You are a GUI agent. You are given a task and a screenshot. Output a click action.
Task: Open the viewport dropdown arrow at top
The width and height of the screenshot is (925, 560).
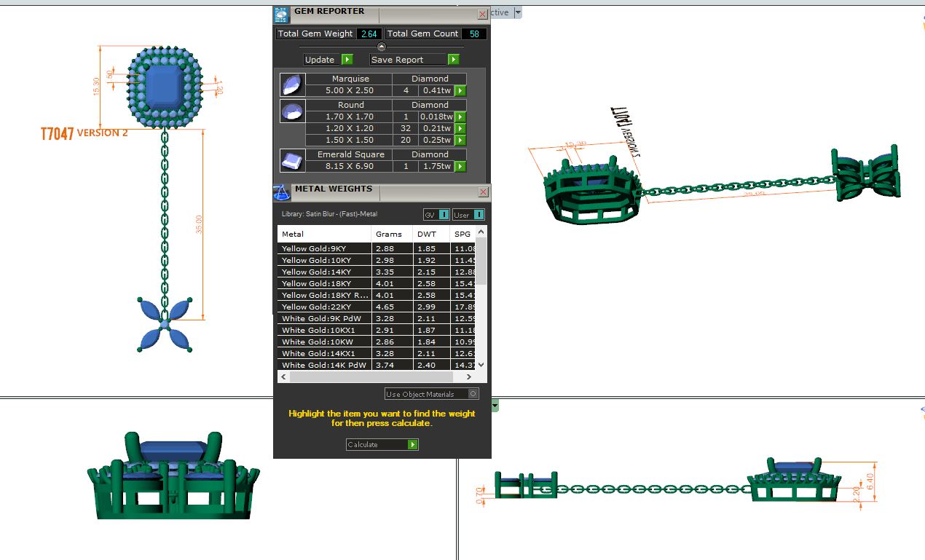[x=517, y=12]
